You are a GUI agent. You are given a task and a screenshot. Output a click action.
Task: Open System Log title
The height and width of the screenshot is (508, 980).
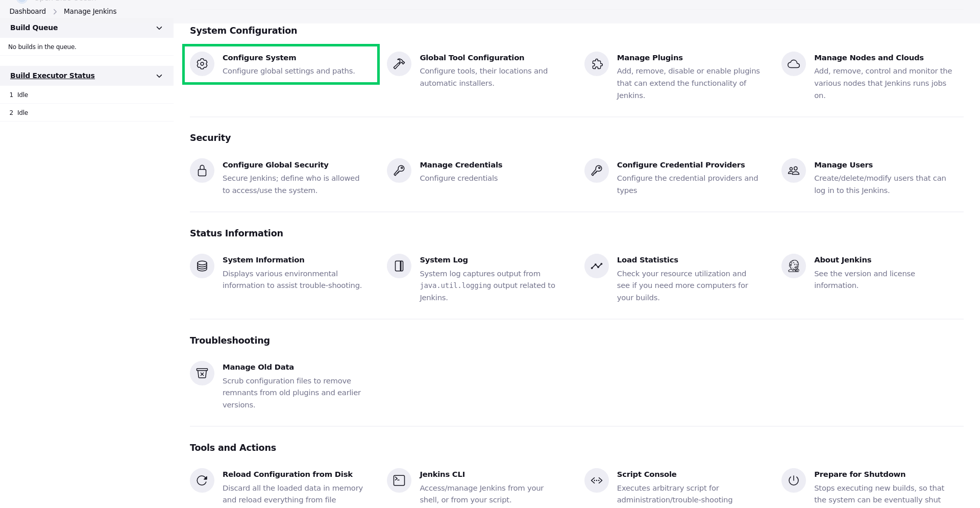(444, 260)
